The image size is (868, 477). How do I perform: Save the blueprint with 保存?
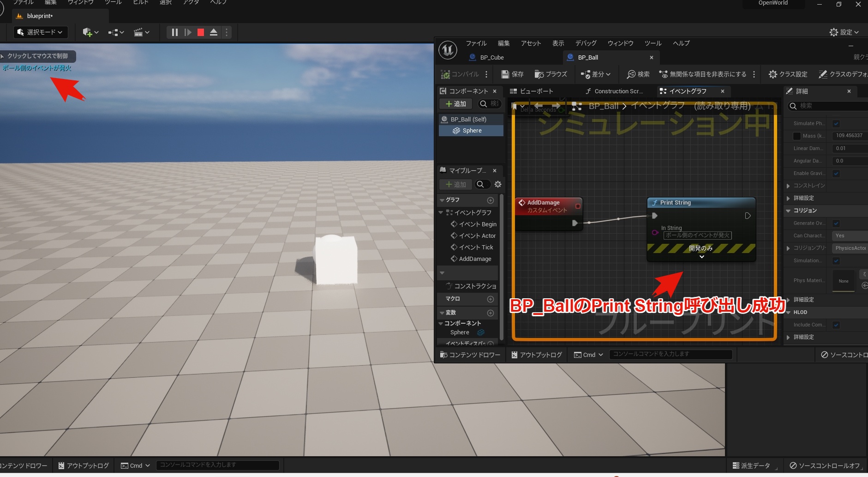[512, 74]
